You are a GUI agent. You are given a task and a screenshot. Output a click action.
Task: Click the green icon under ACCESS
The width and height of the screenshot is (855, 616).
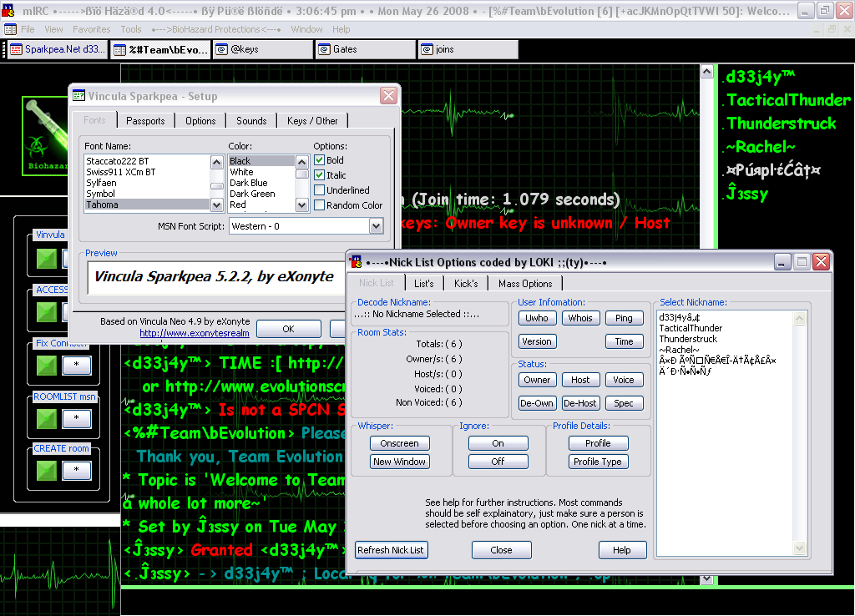pos(47,312)
